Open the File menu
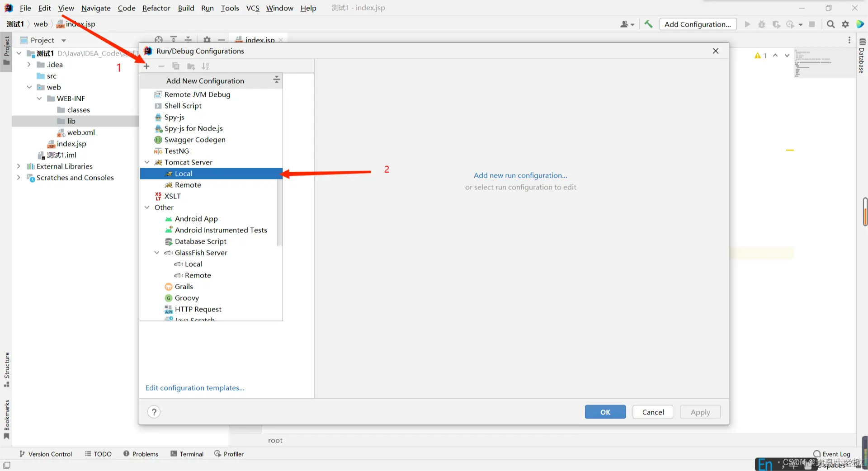The image size is (868, 471). (x=25, y=8)
